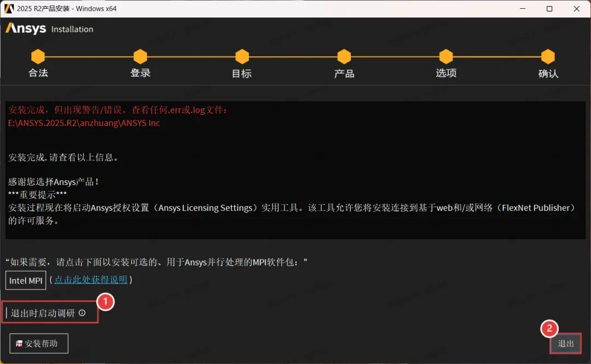Close the installer window
Screen dimensions: 591x364
click(x=577, y=8)
